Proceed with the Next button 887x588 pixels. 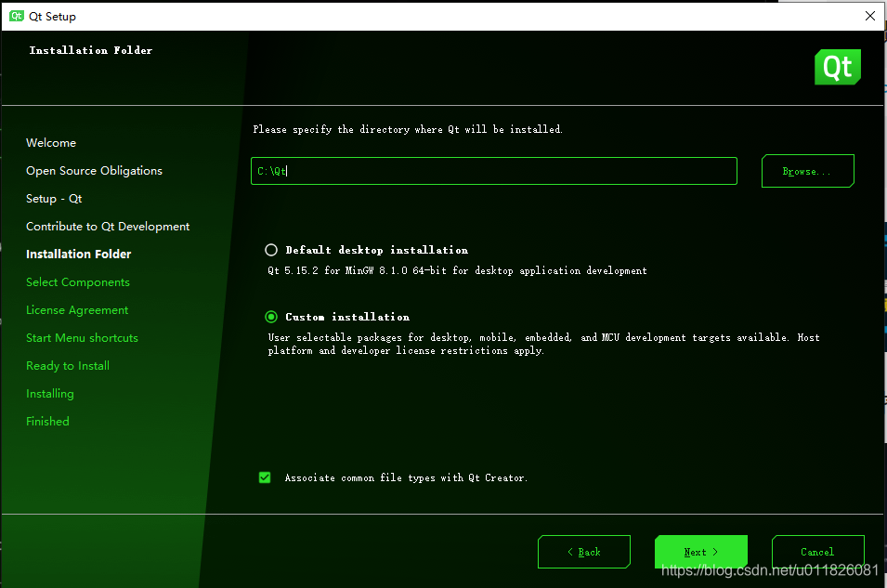701,552
